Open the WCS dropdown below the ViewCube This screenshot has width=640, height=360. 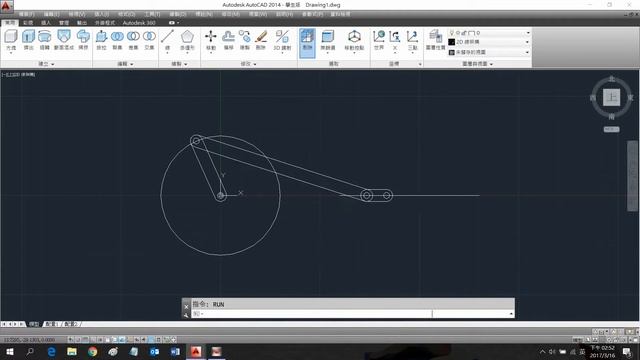tap(611, 129)
